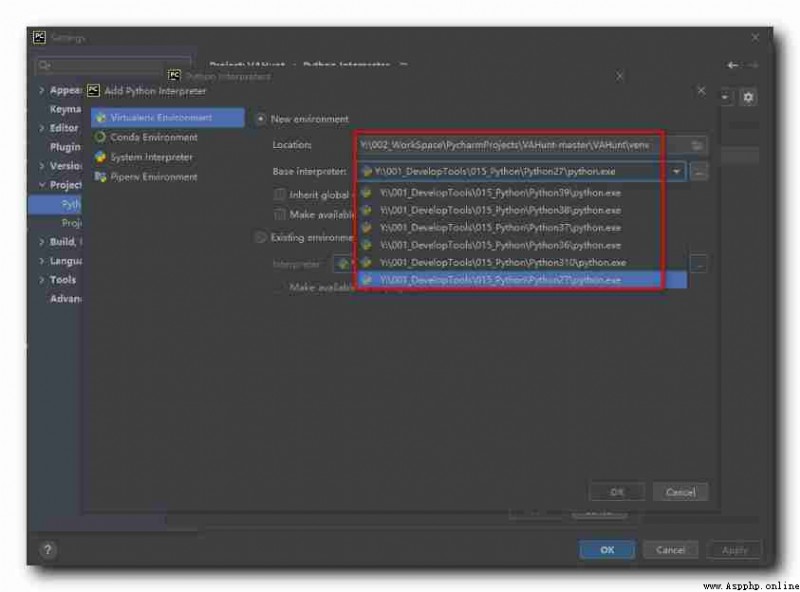The height and width of the screenshot is (592, 800).
Task: Click the Conda Environment green circle icon
Action: point(100,137)
